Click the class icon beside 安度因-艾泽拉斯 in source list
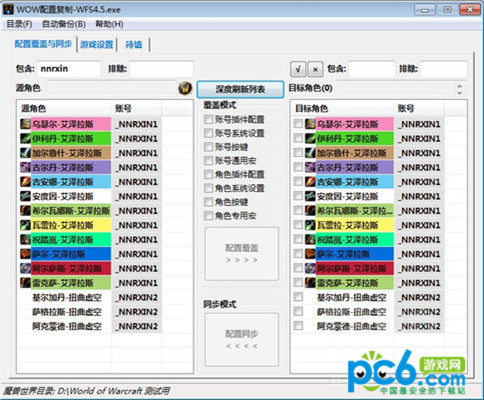Screen dimensions: 484x400 pyautogui.click(x=25, y=196)
